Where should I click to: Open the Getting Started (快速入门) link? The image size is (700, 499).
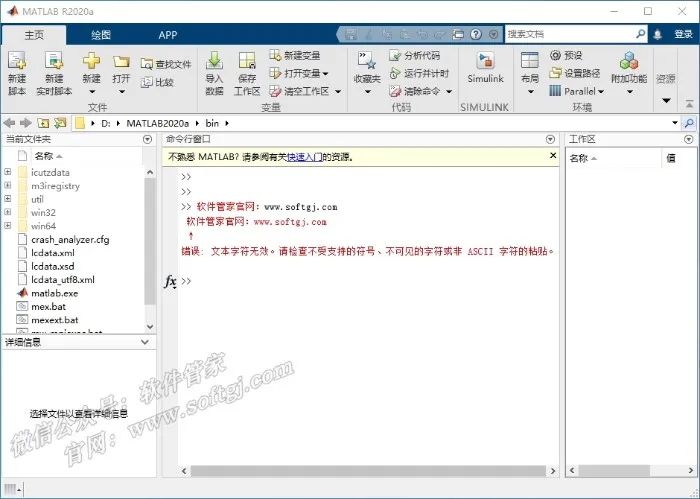(x=304, y=157)
